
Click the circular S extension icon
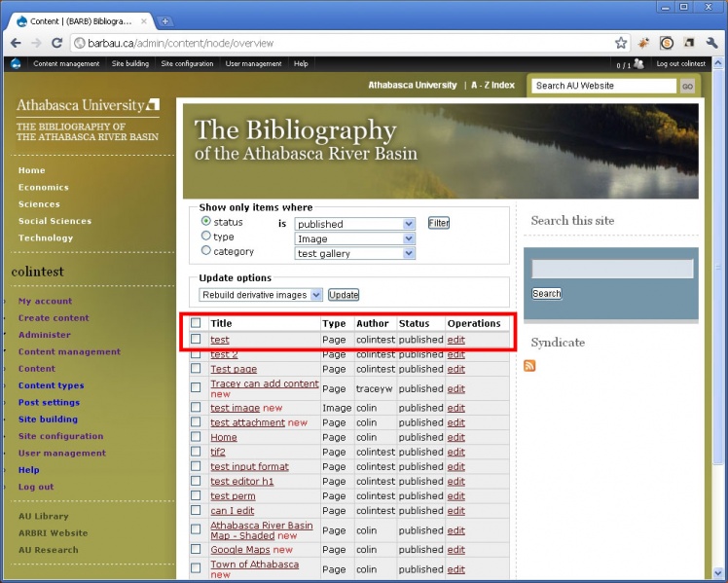(667, 43)
